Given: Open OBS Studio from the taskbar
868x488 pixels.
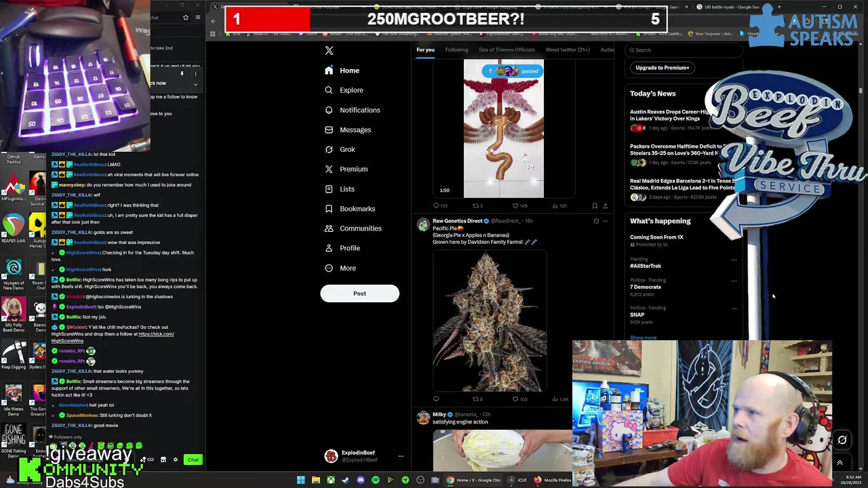Looking at the screenshot, I should tap(420, 481).
